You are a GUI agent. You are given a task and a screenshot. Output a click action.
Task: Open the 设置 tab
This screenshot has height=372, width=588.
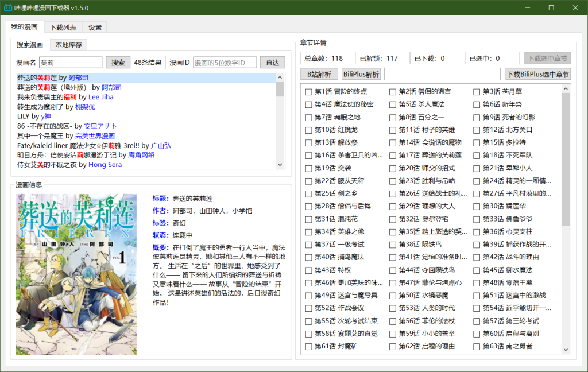click(96, 26)
